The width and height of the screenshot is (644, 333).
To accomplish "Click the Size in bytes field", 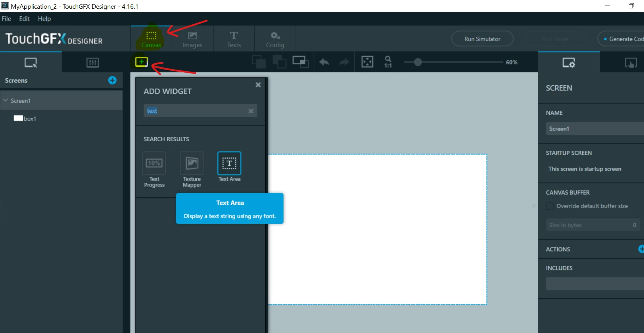I will coord(593,225).
